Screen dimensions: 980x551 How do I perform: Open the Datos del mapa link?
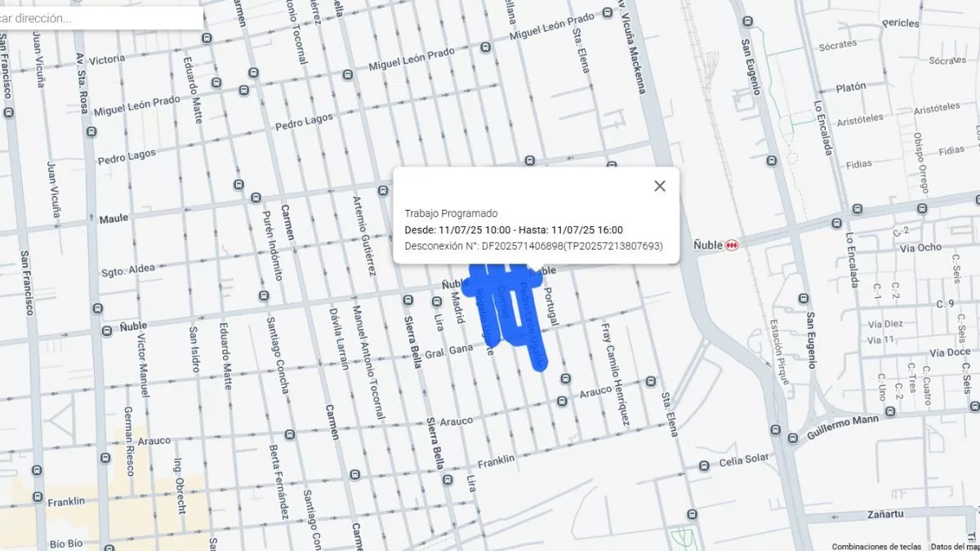(954, 546)
